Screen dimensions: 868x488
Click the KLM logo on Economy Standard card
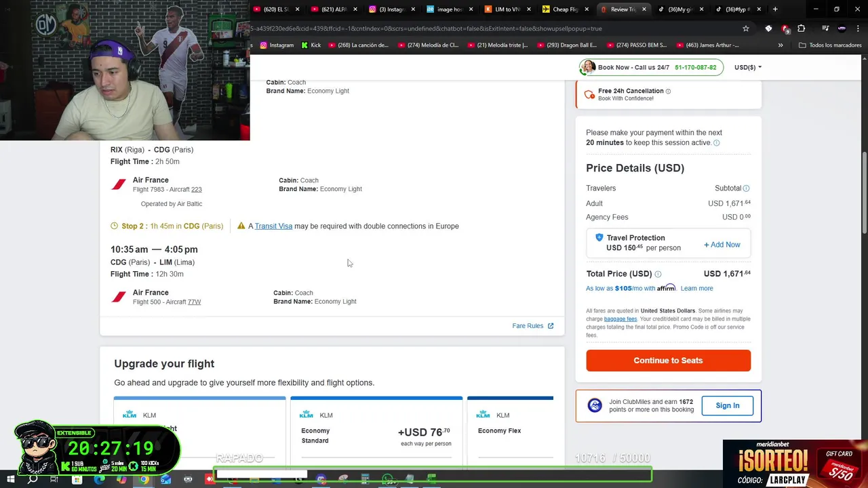307,414
